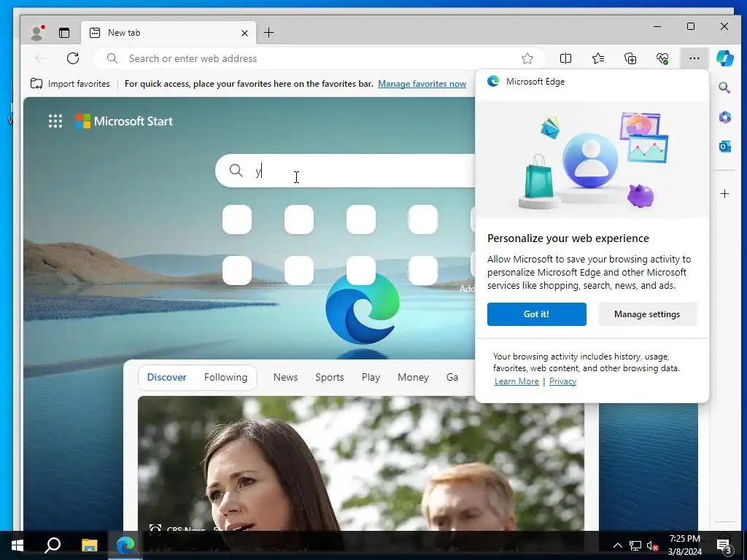Click the network tray icon
The height and width of the screenshot is (560, 747).
[x=635, y=545]
